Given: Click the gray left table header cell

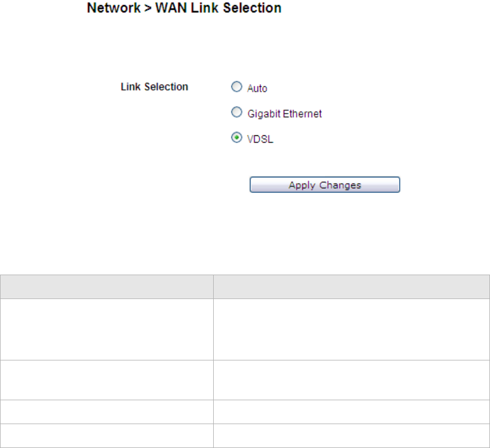Looking at the screenshot, I should [x=107, y=287].
